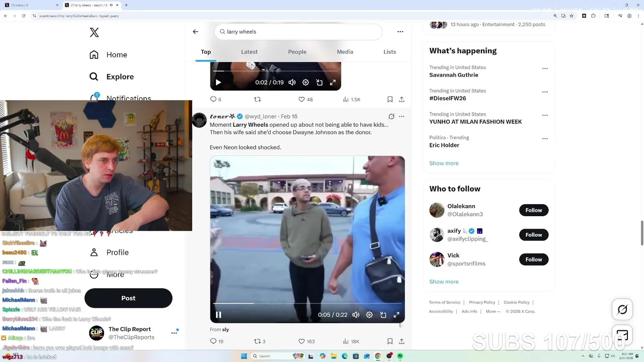Open The Clip Report account menu dots
The height and width of the screenshot is (362, 644).
coord(174,333)
